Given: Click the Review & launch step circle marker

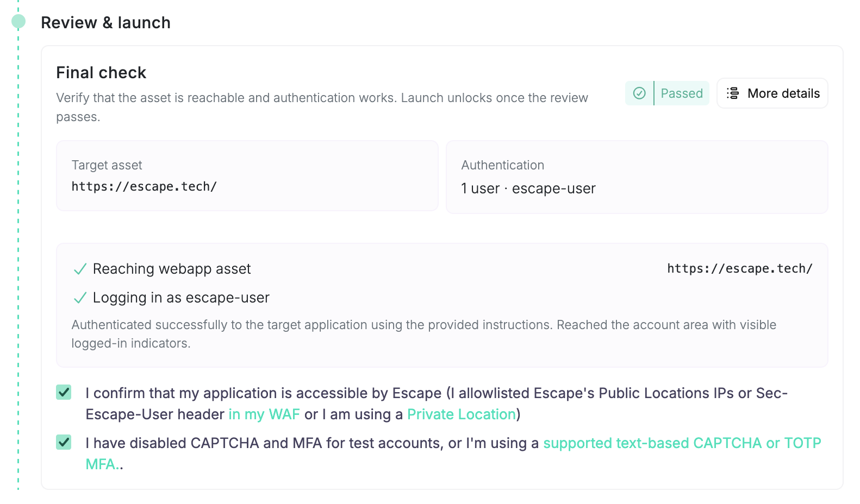Looking at the screenshot, I should click(x=18, y=22).
